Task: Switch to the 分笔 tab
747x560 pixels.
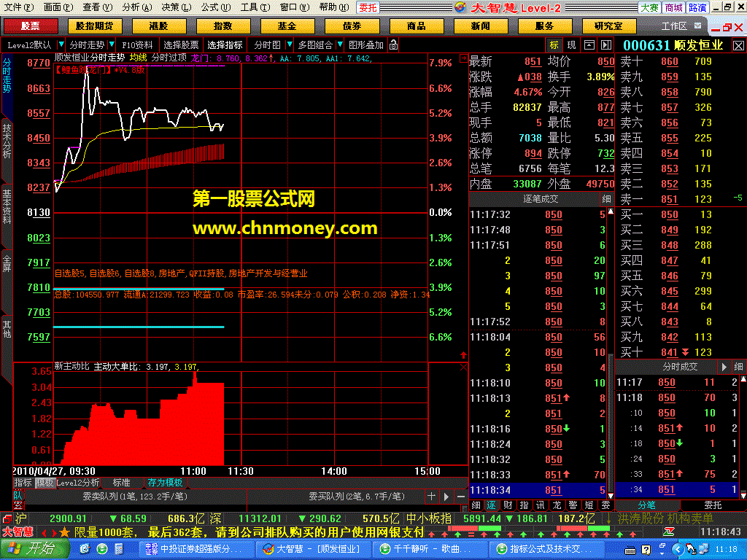Action: 647,505
